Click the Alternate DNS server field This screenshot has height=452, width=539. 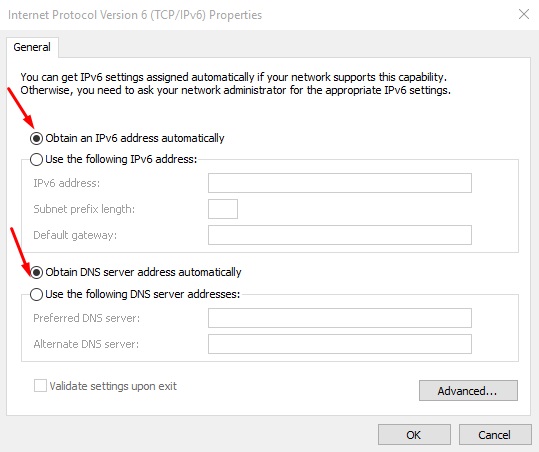coord(340,344)
